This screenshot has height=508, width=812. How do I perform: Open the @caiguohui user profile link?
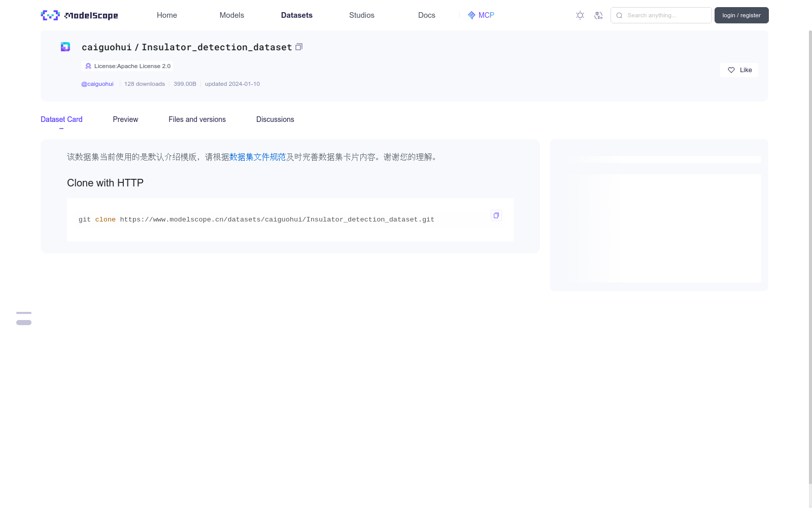point(97,84)
